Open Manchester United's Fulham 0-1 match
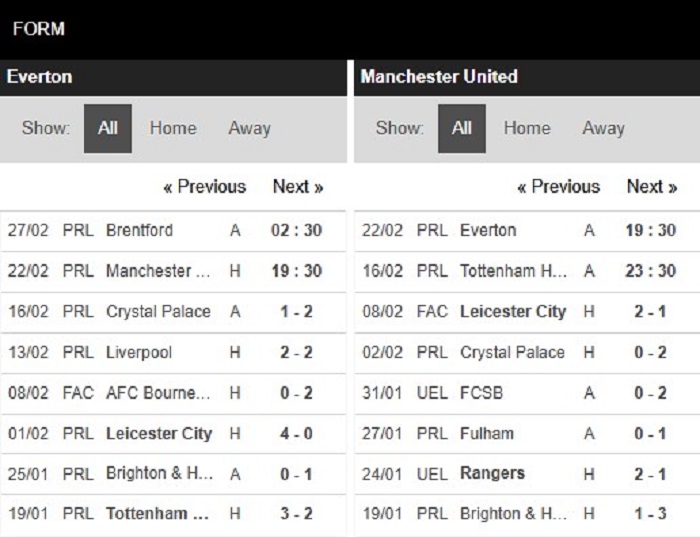This screenshot has height=537, width=700. (527, 434)
